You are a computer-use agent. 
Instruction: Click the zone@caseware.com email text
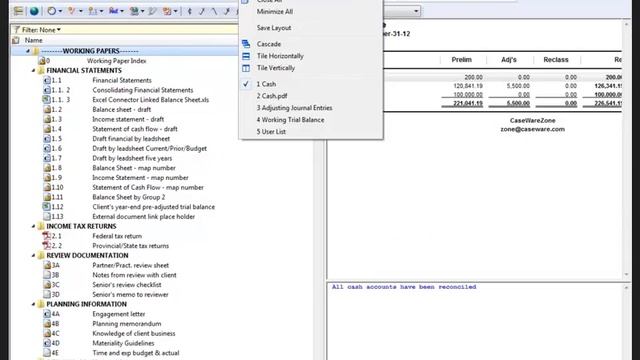(x=533, y=129)
